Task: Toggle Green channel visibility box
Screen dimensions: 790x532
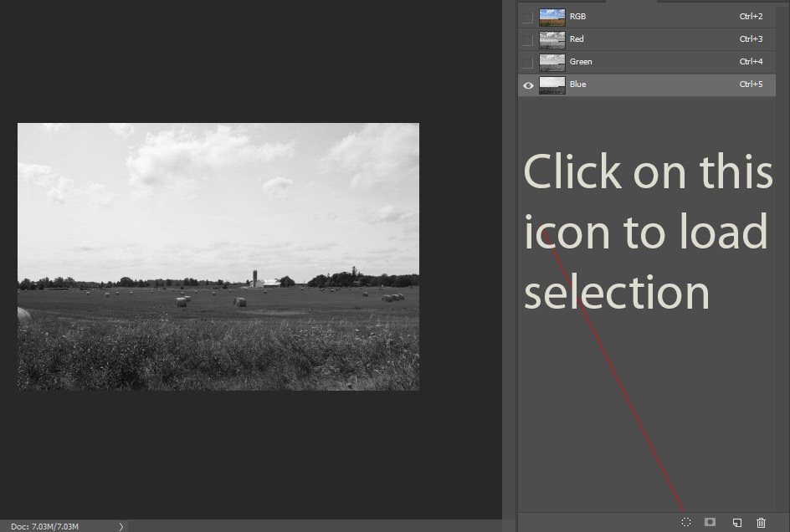Action: [x=527, y=62]
